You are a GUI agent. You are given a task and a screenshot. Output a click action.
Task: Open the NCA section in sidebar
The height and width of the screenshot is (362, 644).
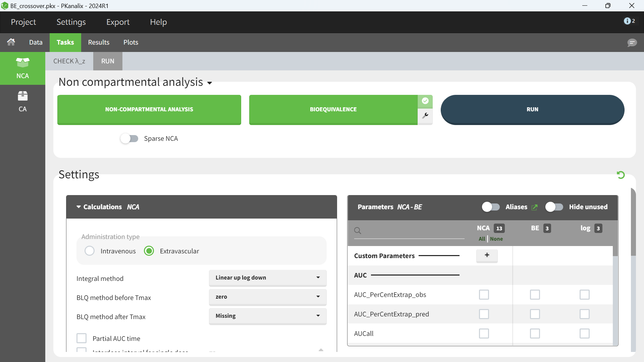point(22,68)
